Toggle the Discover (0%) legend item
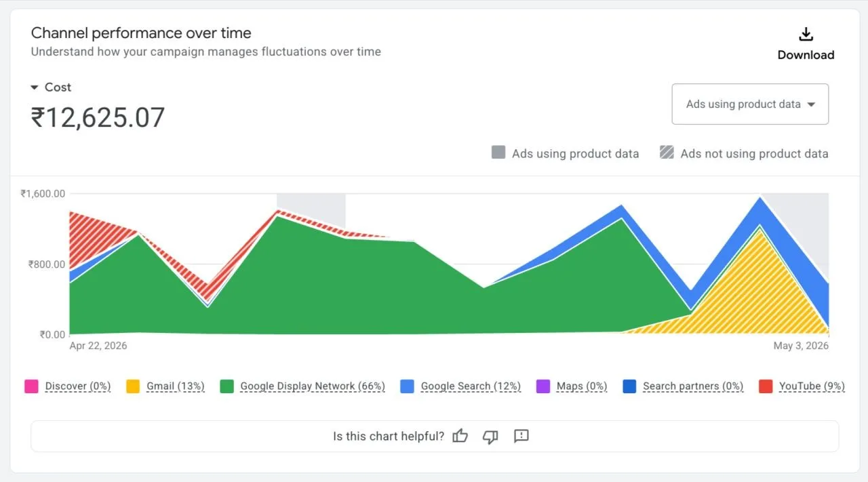The image size is (868, 482). coord(68,386)
